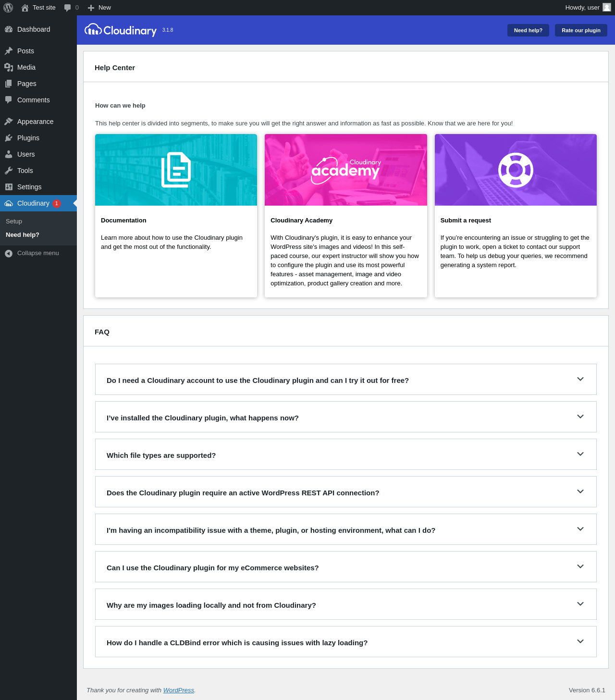Open the Media menu
Viewport: 615px width, 700px height.
click(x=38, y=67)
